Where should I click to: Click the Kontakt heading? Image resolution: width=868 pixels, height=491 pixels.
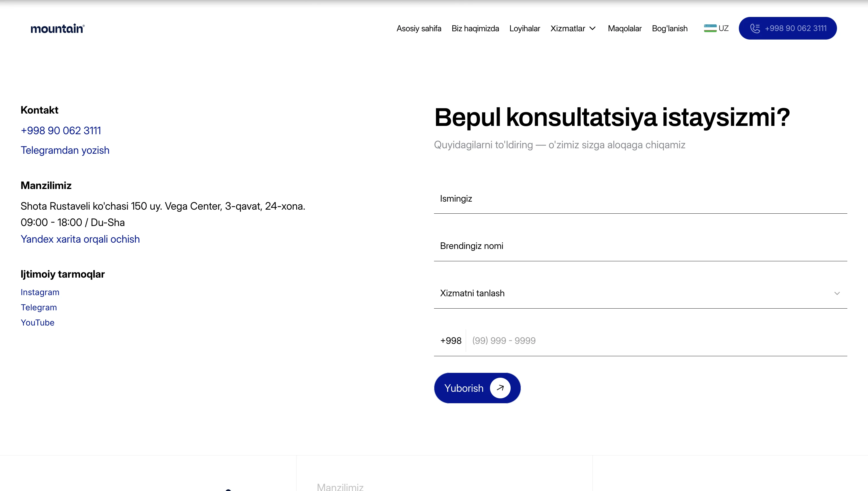coord(40,110)
